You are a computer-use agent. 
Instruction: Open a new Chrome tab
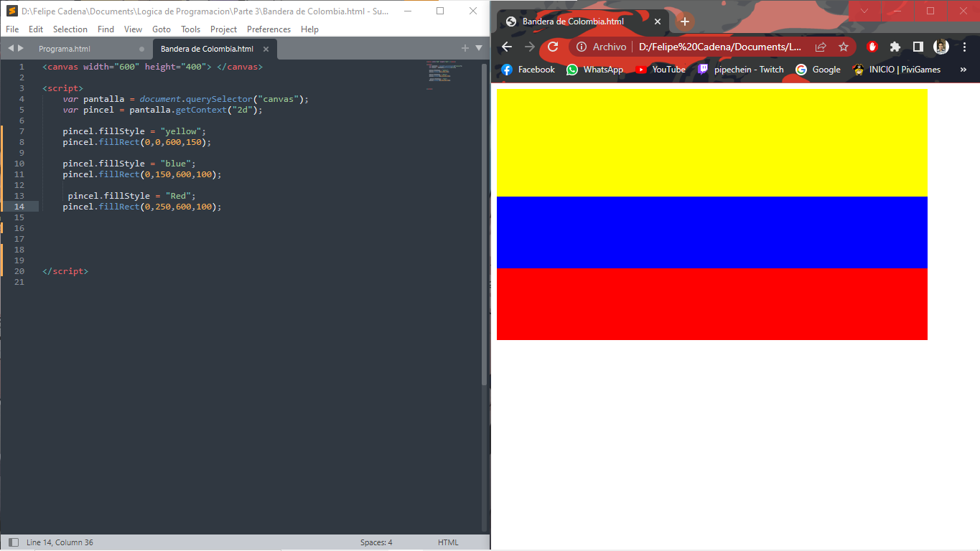pos(685,22)
